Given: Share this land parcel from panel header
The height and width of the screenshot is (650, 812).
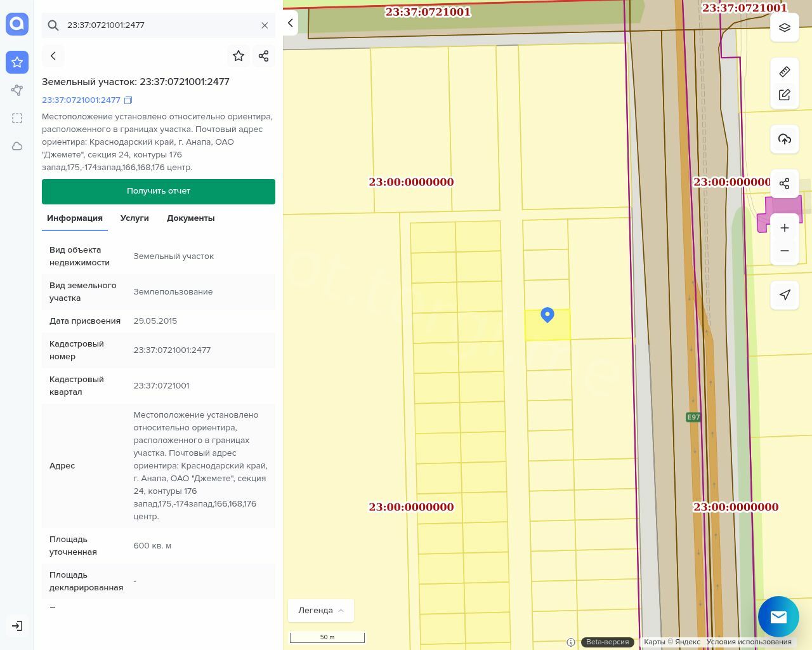Looking at the screenshot, I should click(264, 56).
